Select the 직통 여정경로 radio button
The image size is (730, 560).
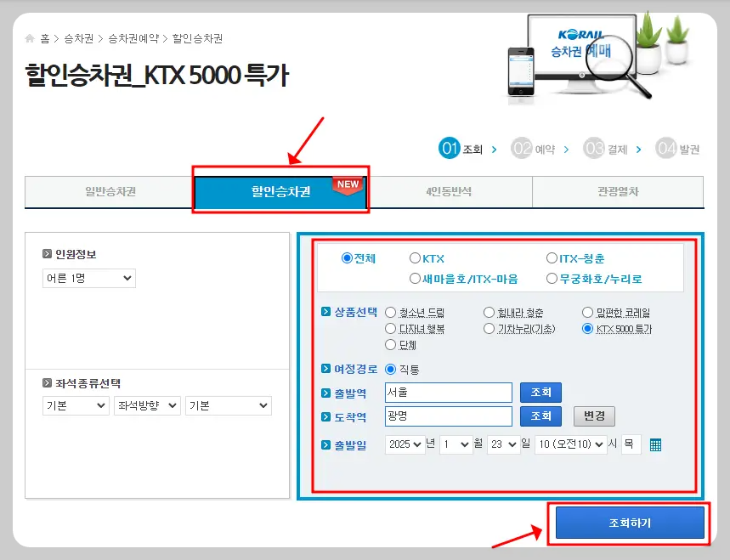[x=390, y=369]
